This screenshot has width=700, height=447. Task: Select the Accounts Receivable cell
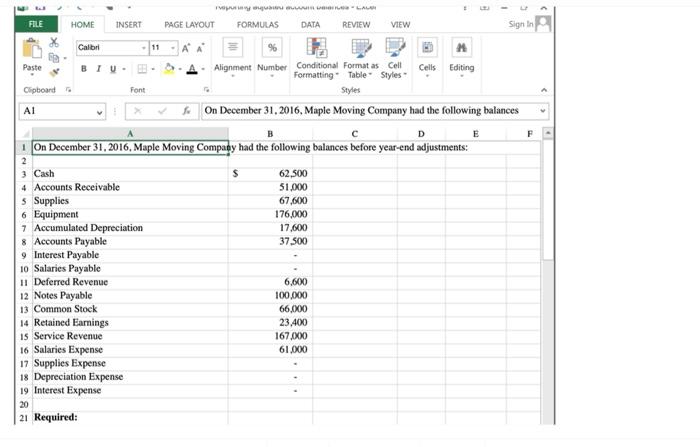[130, 188]
